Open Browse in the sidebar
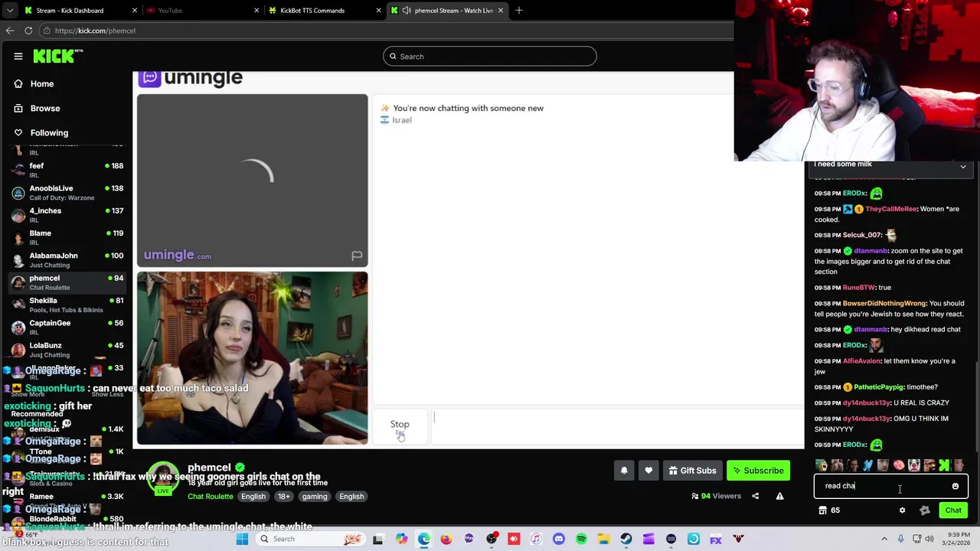 [x=45, y=108]
